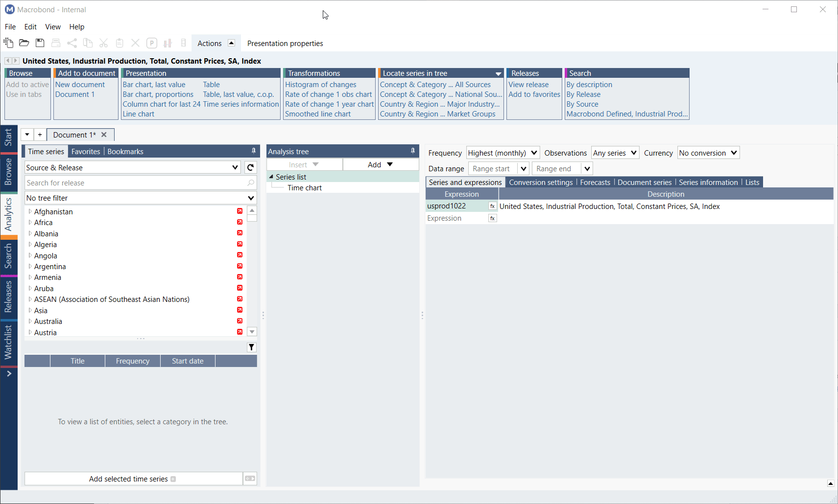
Task: Click the Paste clipboard icon
Action: [120, 43]
